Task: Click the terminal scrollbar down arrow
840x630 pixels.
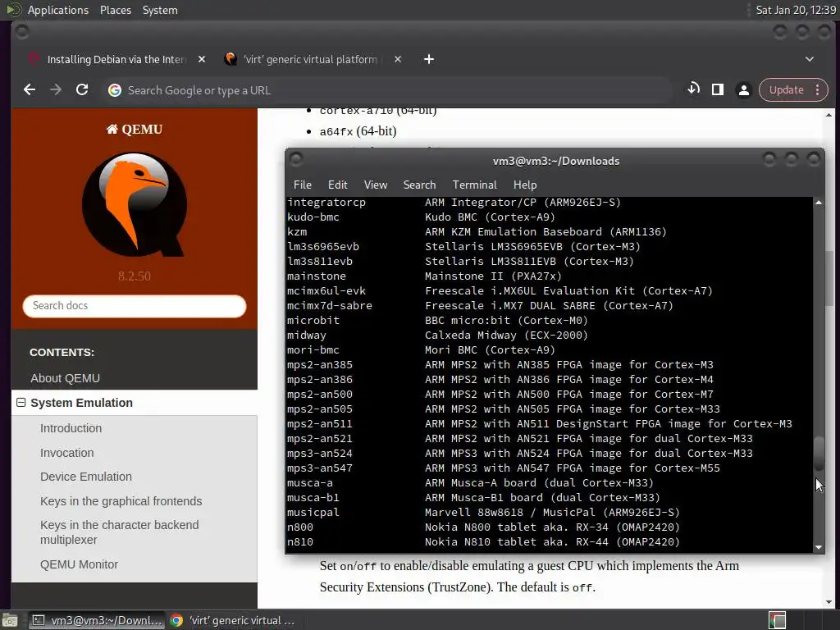Action: 819,547
